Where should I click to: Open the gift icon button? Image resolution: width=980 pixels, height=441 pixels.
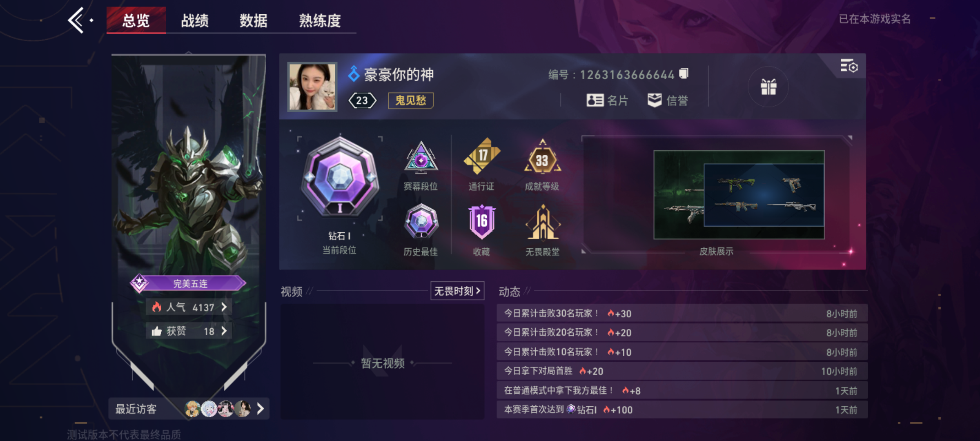[x=768, y=87]
